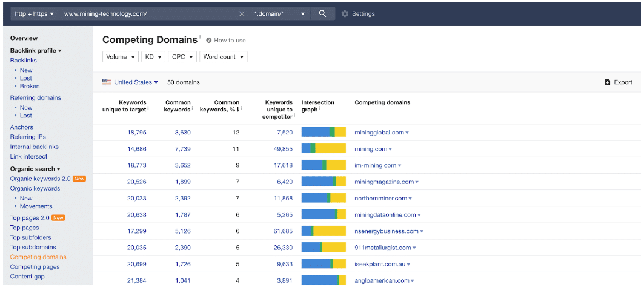Select Competing domains in sidebar
644x290 pixels.
[x=38, y=257]
